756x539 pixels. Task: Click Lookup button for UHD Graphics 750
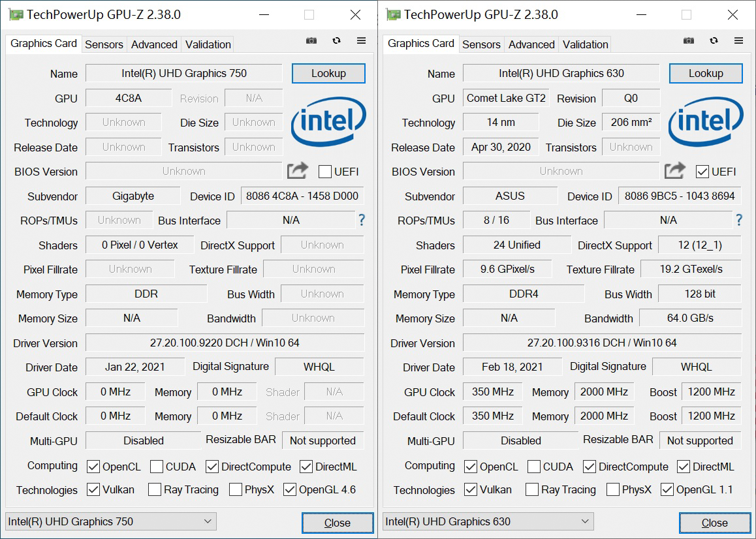pyautogui.click(x=328, y=73)
